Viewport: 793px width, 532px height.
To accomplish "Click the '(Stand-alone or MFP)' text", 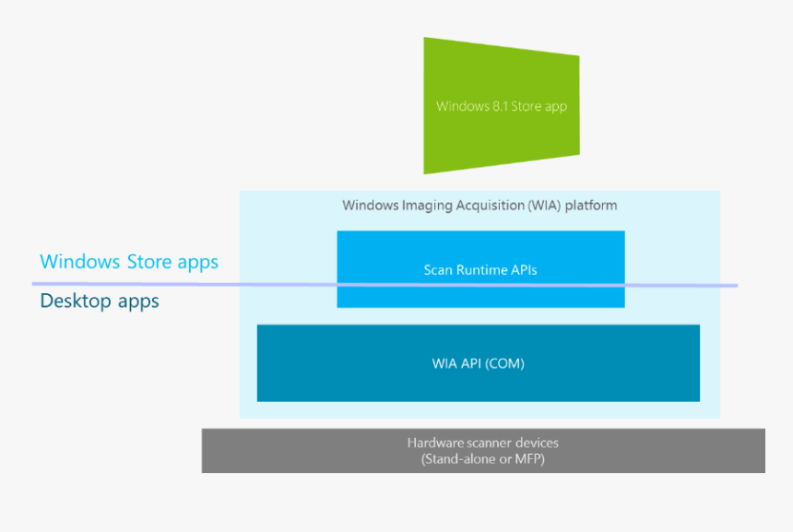I will (x=483, y=459).
